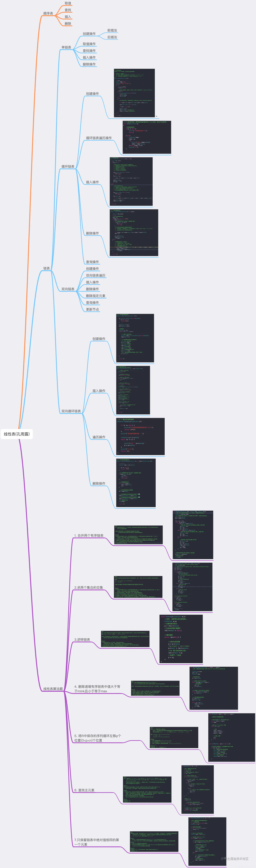Open the 遍历操作 Display code image
Screen dimensions: 256x868
pyautogui.click(x=141, y=436)
